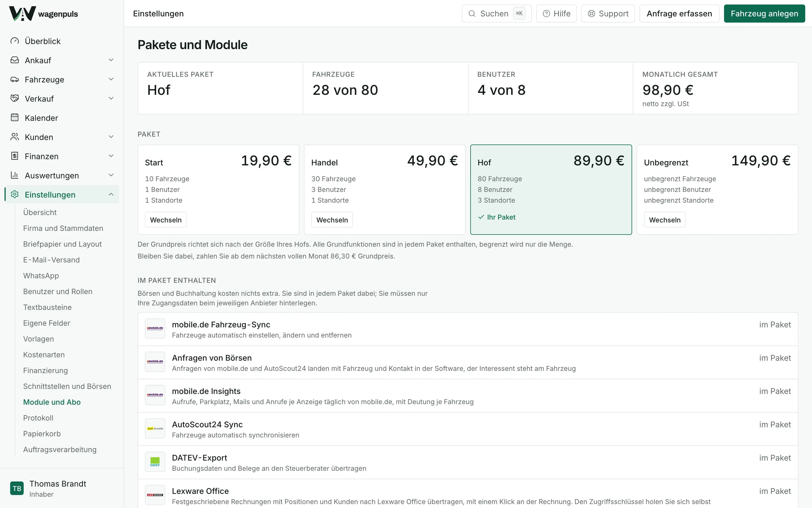Click the Finanzen receipt icon
Image resolution: width=812 pixels, height=508 pixels.
point(15,156)
